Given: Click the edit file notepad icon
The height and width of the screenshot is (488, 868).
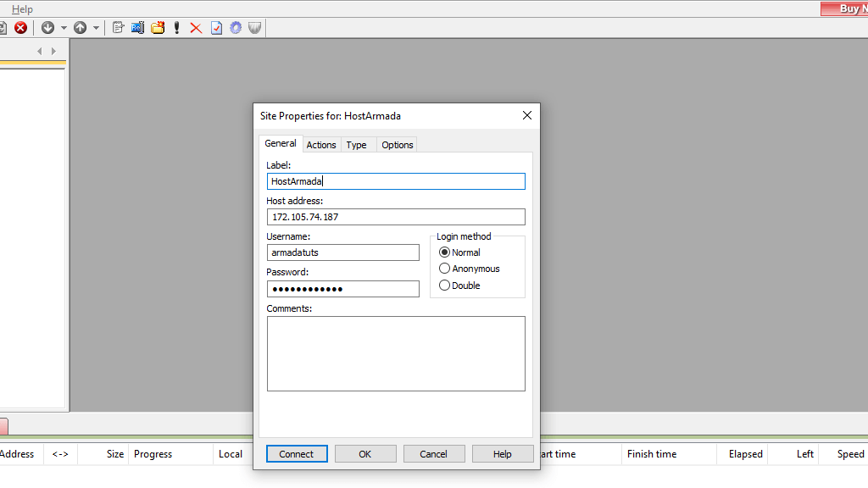Looking at the screenshot, I should (x=117, y=28).
